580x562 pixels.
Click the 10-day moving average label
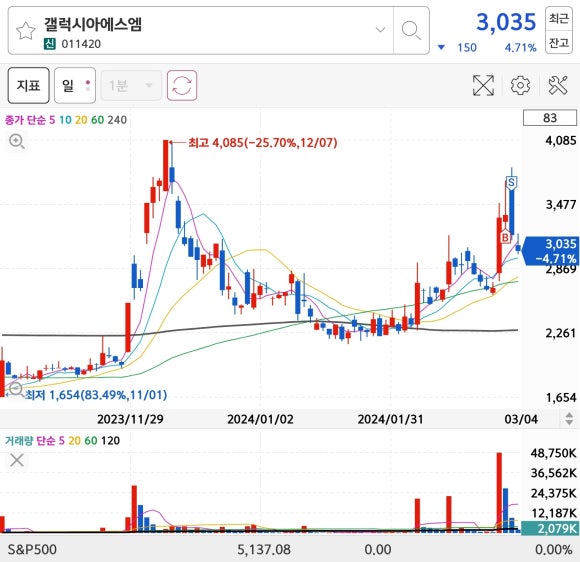[65, 120]
